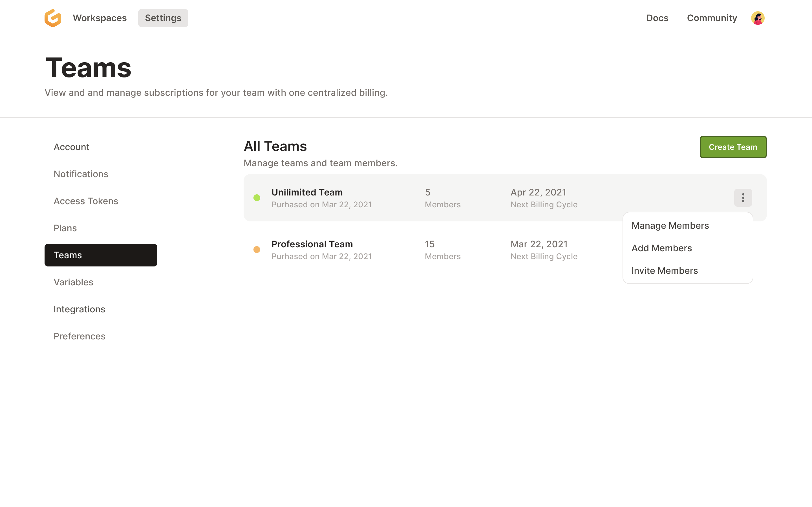Open the Preferences settings section
The image size is (812, 507).
coord(79,336)
